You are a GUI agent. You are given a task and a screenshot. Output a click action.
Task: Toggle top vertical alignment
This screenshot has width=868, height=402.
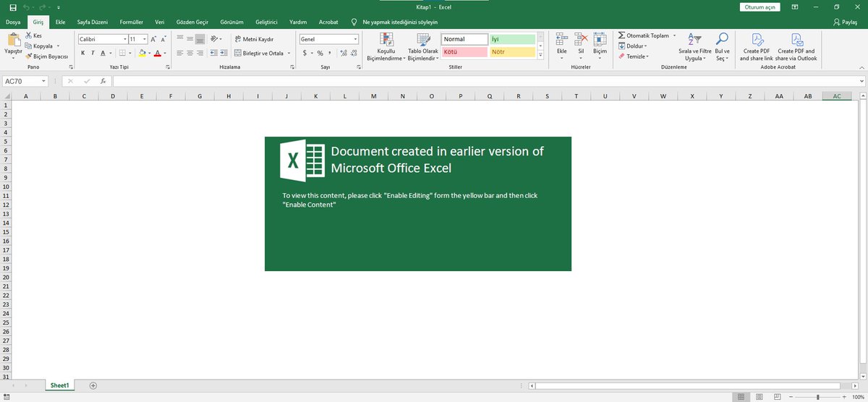tap(179, 39)
